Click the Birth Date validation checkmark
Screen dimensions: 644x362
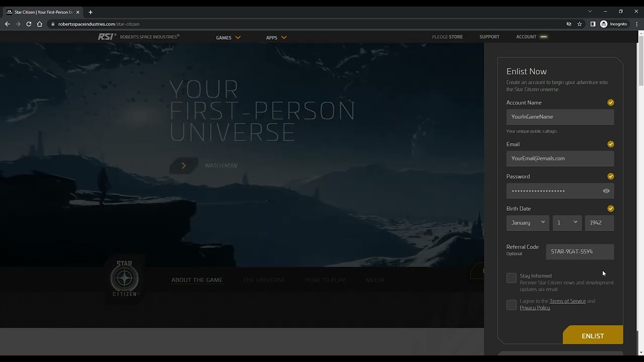coord(610,209)
